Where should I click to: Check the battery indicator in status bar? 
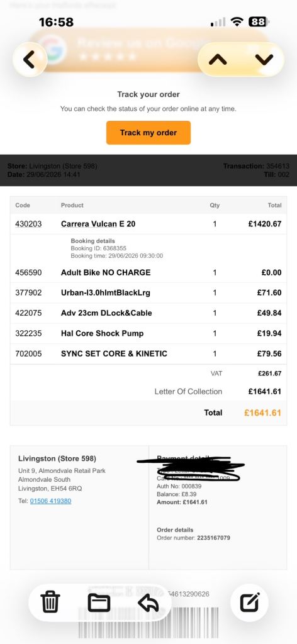(x=259, y=22)
